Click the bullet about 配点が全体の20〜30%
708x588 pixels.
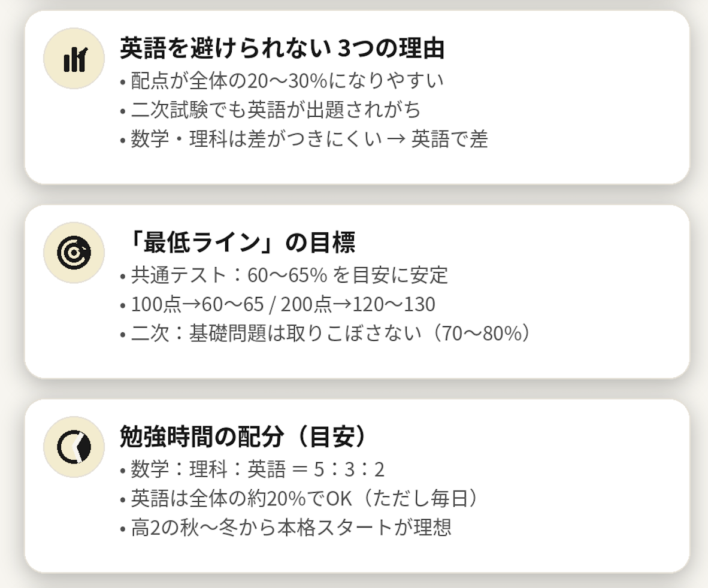282,80
